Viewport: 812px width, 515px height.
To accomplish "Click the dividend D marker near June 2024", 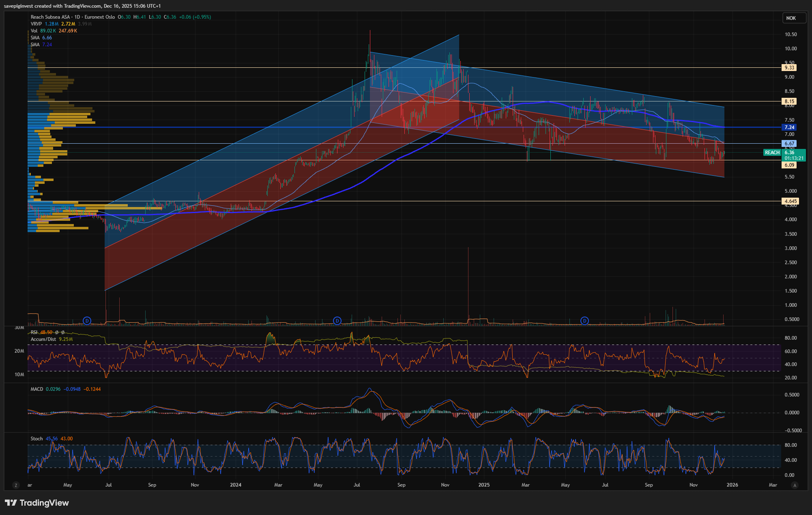I will point(337,321).
